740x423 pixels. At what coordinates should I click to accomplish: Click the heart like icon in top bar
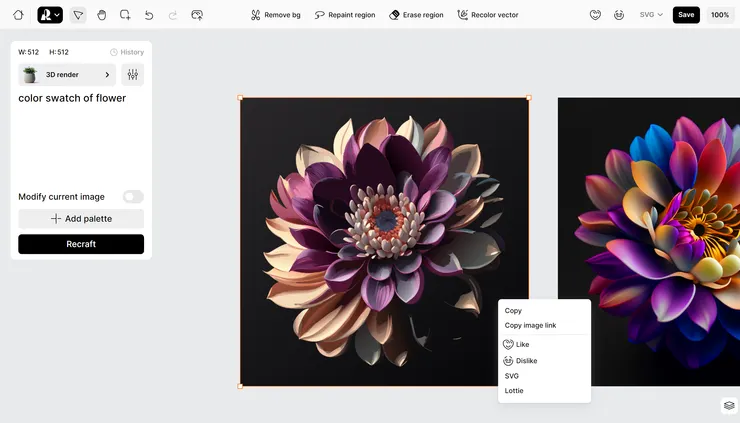click(x=595, y=15)
